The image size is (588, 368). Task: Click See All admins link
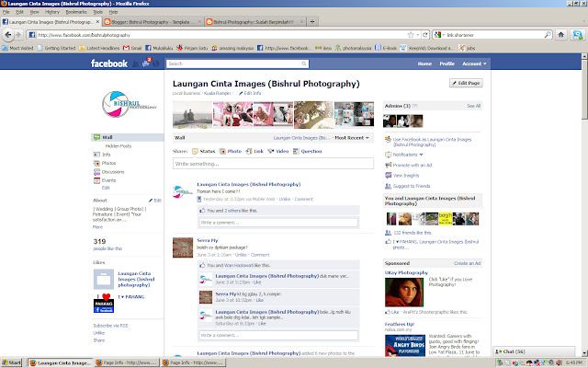[x=474, y=107]
